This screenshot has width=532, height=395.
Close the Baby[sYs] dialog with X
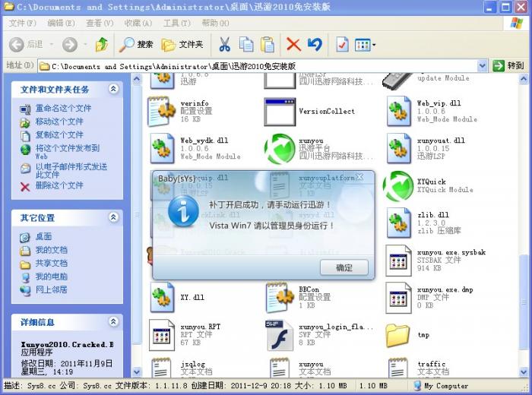click(x=359, y=177)
